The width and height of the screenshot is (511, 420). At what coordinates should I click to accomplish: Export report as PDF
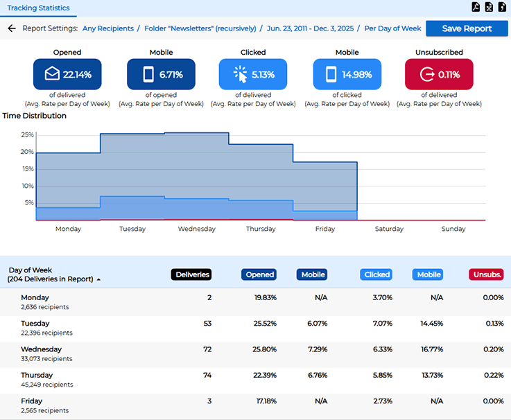click(x=476, y=8)
